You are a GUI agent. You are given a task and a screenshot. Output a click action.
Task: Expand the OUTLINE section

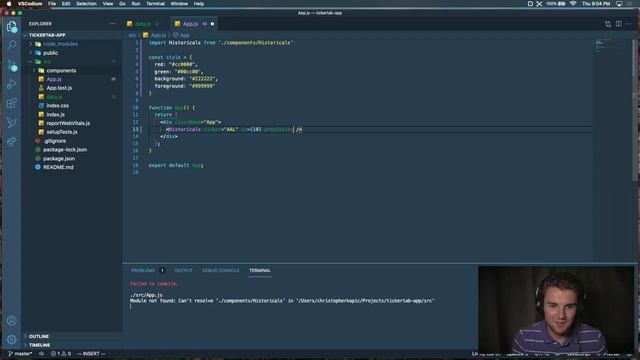pyautogui.click(x=39, y=336)
